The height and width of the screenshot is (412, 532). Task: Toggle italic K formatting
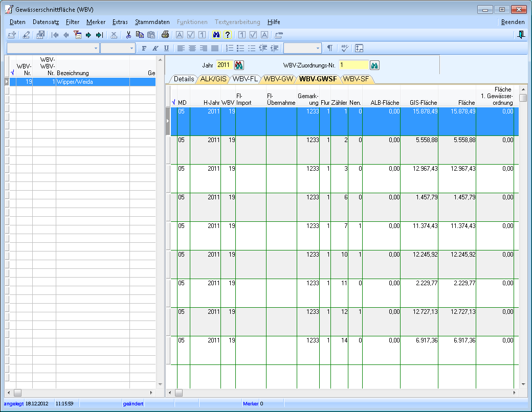click(155, 48)
